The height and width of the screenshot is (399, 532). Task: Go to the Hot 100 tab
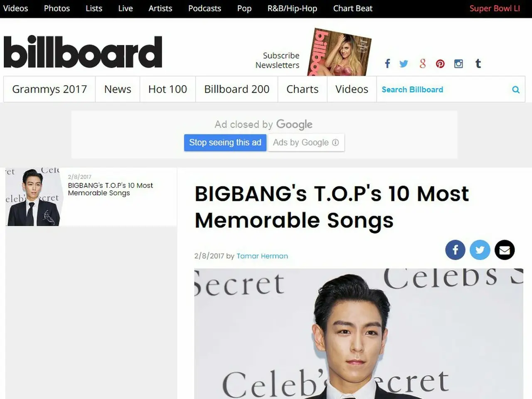pos(167,89)
